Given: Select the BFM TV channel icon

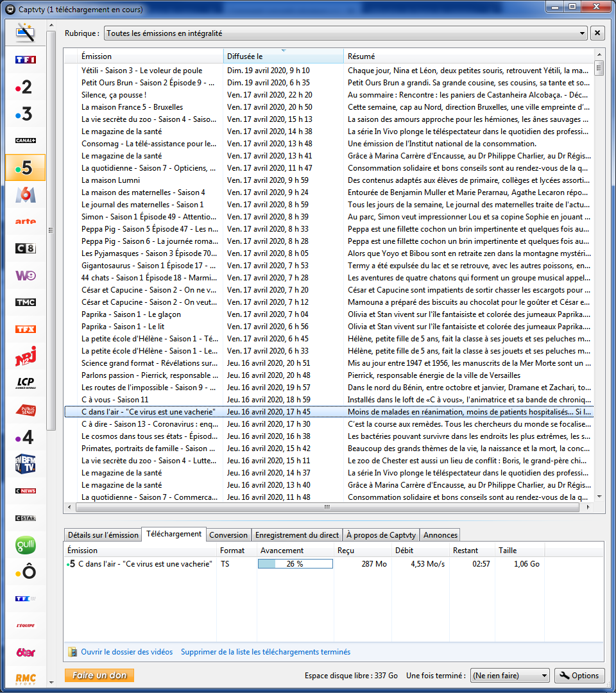Looking at the screenshot, I should (x=25, y=464).
